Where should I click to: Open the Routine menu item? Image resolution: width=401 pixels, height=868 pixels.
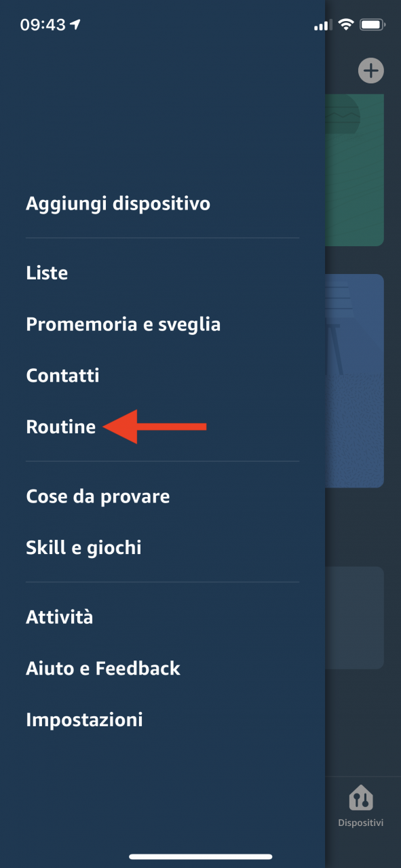coord(61,427)
